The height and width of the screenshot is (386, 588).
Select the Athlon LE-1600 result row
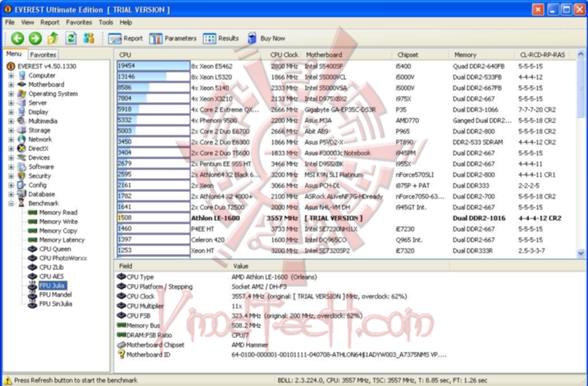pos(347,218)
